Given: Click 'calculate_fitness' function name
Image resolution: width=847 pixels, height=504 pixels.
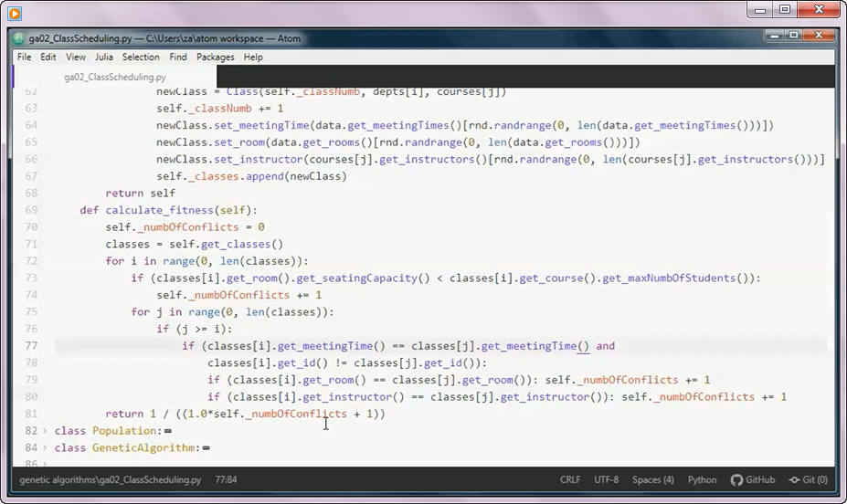Looking at the screenshot, I should pos(159,210).
